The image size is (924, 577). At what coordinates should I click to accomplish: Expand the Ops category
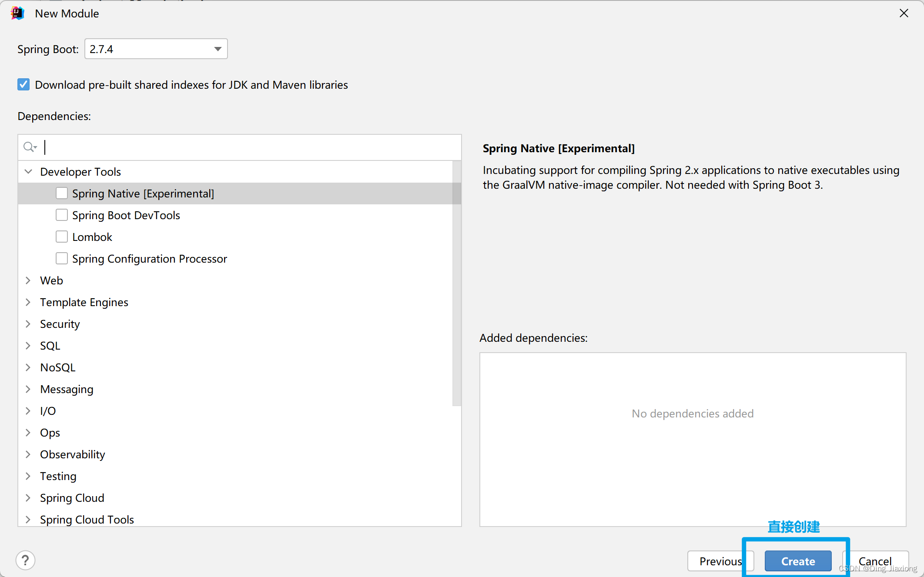28,432
